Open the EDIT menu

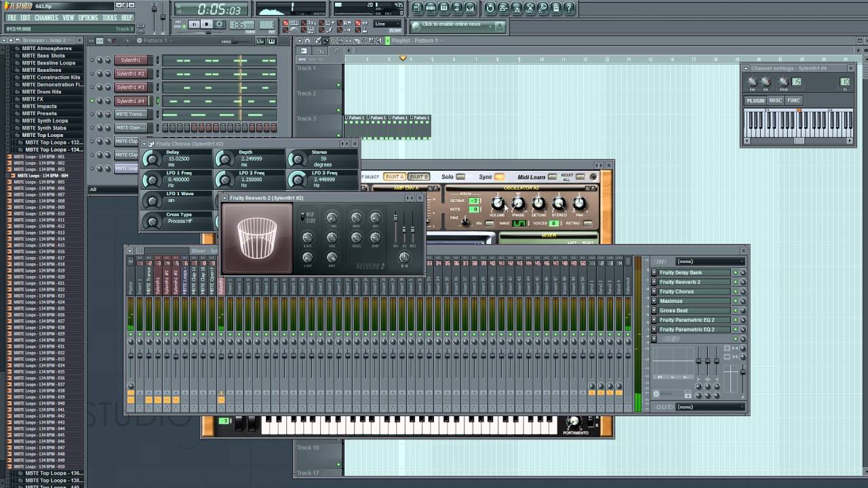[x=25, y=18]
